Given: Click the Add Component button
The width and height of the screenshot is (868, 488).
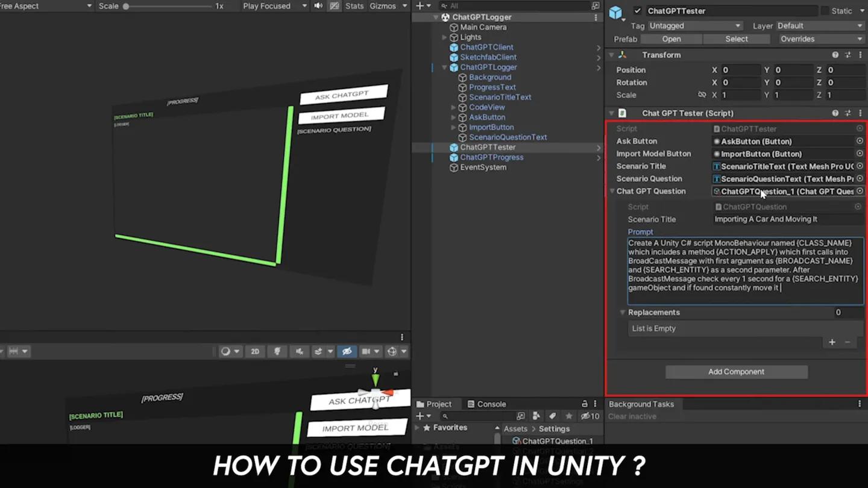Looking at the screenshot, I should point(736,372).
